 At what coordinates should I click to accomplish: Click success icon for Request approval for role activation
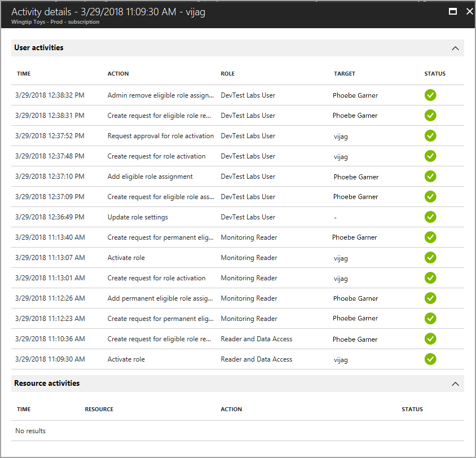[x=430, y=136]
